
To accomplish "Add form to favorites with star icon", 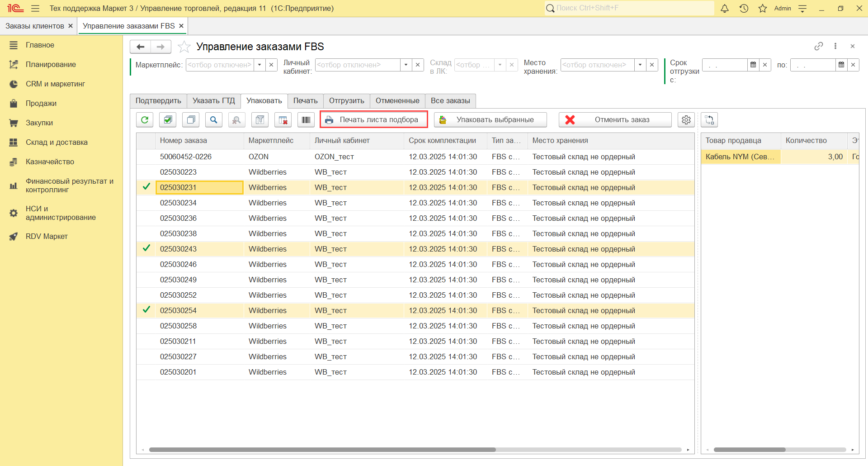I will click(x=184, y=47).
